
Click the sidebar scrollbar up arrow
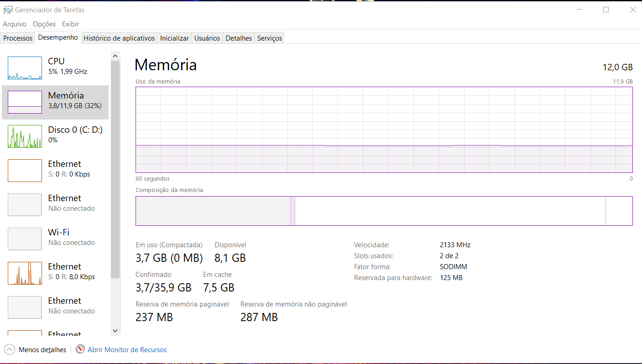115,56
